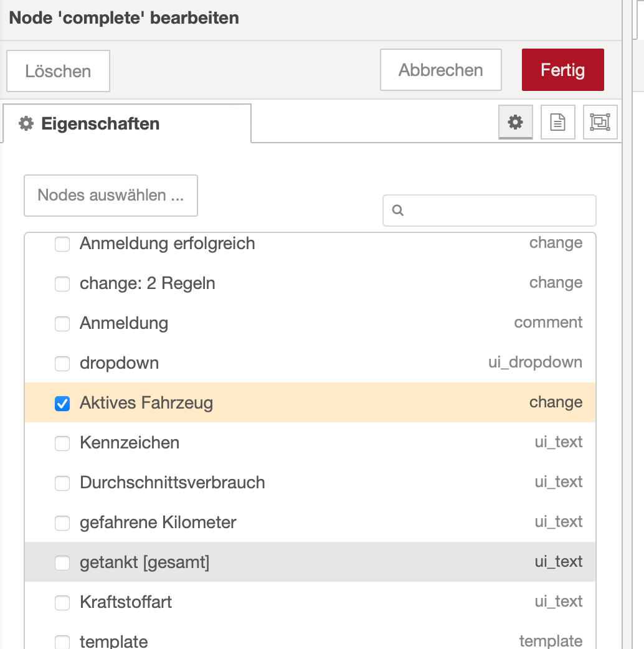
Task: Check the Kennzeichen node checkbox
Action: click(62, 443)
